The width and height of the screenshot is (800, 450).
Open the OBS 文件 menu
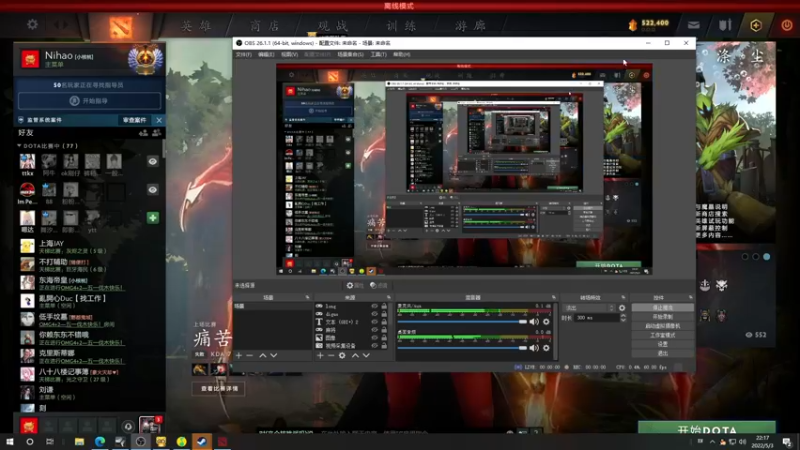click(x=243, y=55)
